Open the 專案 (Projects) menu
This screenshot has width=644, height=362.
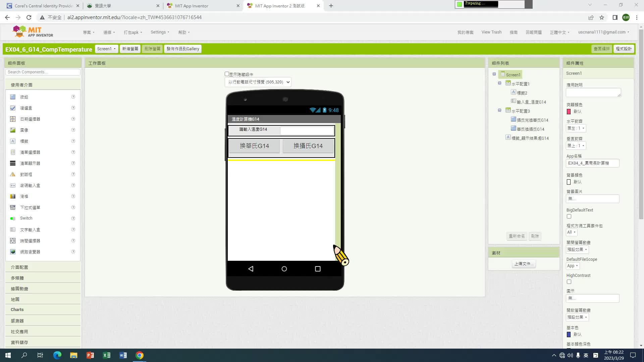click(89, 33)
